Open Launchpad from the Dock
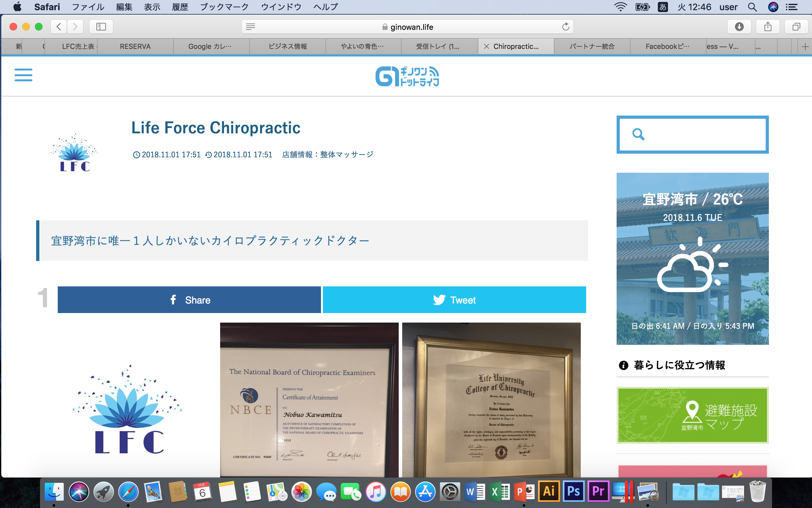The height and width of the screenshot is (508, 812). (103, 492)
